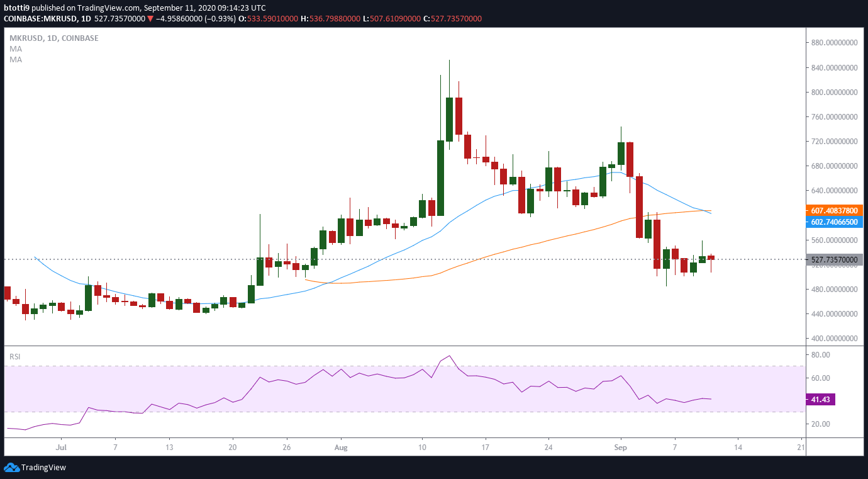
Task: Click the Aug date label on time axis
Action: [342, 447]
